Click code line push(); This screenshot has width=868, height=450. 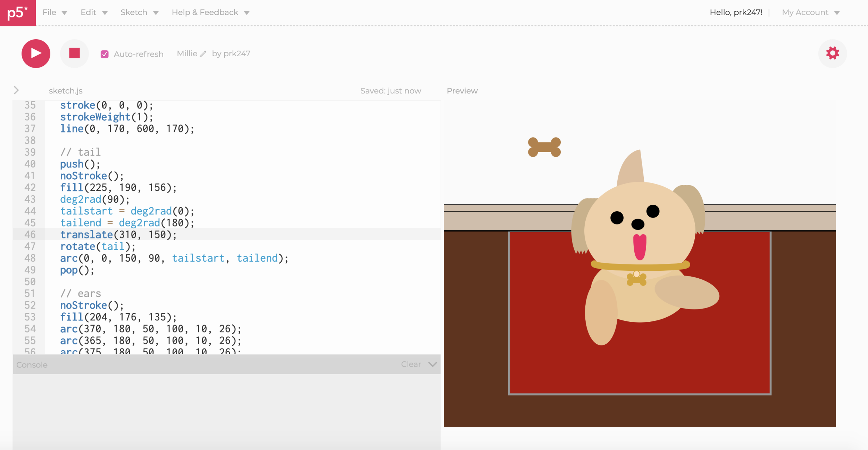tap(80, 164)
